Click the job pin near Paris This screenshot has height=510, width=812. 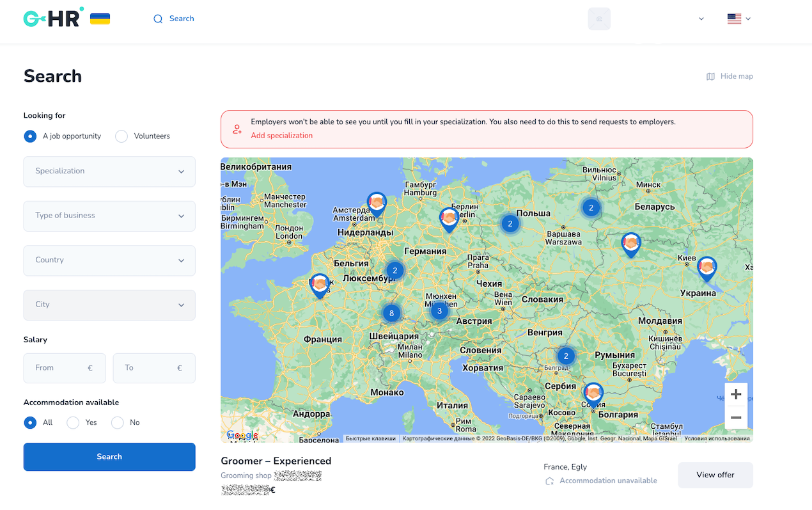(x=320, y=285)
